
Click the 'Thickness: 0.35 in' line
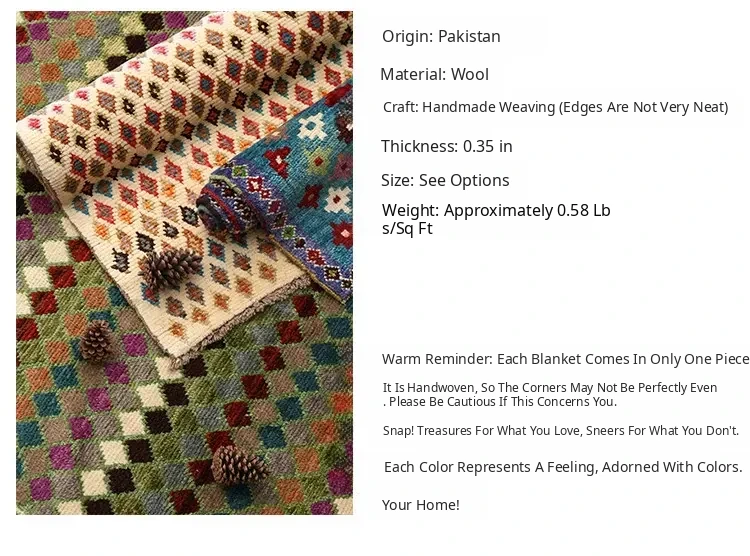447,146
